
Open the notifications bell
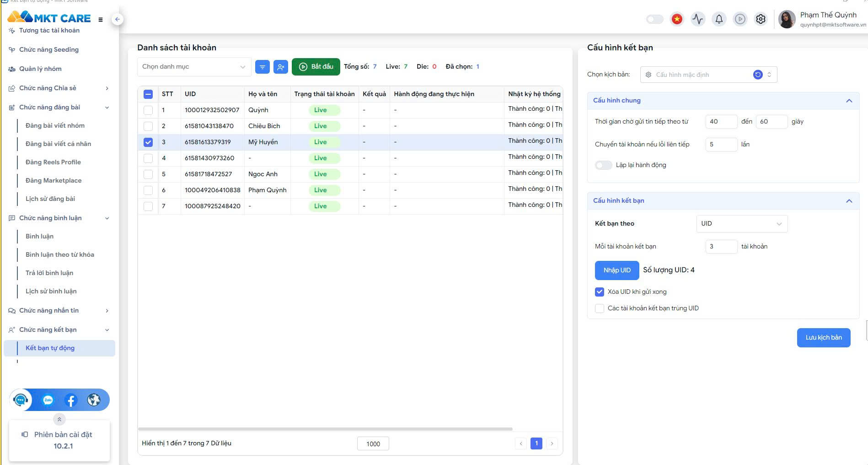click(x=719, y=19)
